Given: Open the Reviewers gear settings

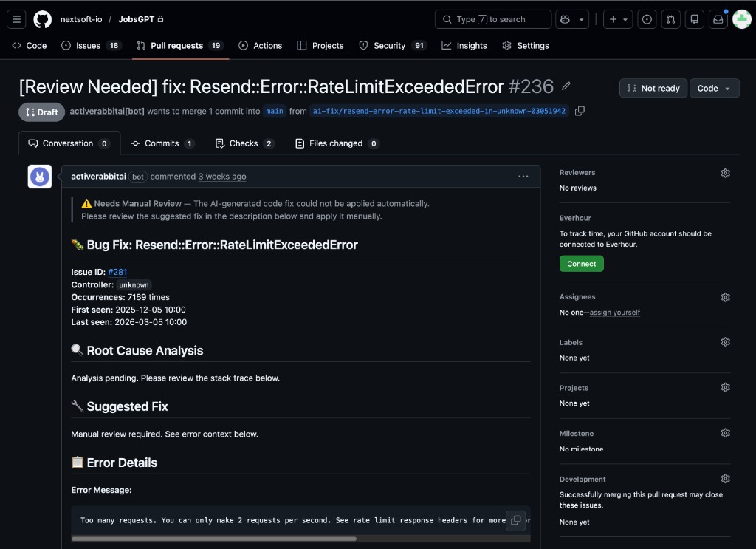Looking at the screenshot, I should [x=725, y=173].
